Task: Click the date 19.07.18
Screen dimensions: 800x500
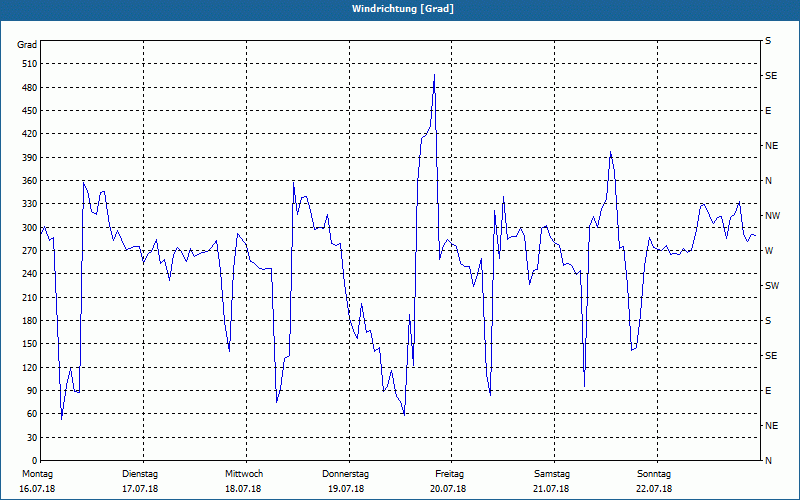Action: 346,489
